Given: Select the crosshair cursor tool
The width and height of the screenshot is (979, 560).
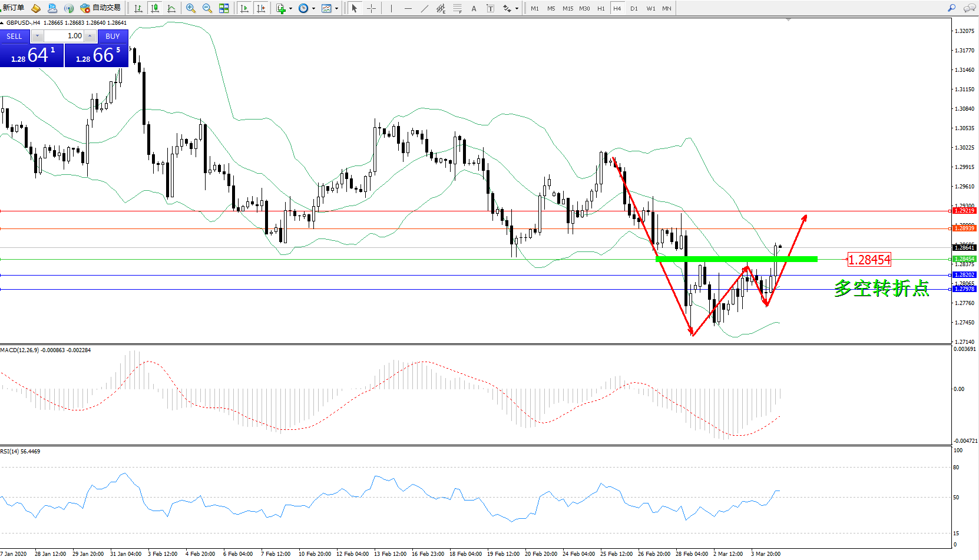Looking at the screenshot, I should (x=372, y=8).
